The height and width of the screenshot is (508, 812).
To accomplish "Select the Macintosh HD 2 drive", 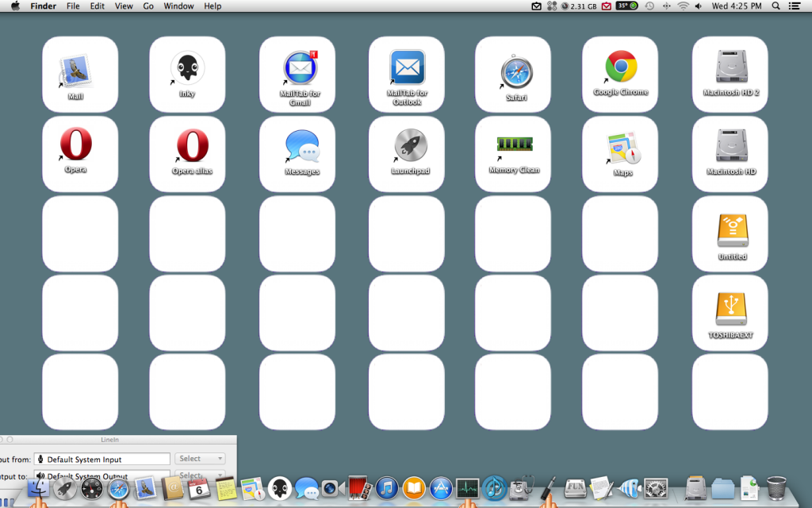I will click(x=731, y=67).
